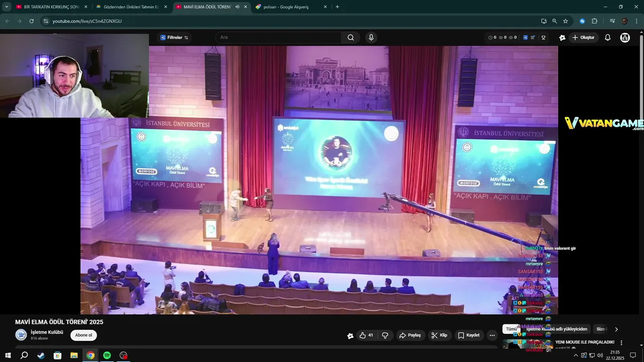This screenshot has height=362, width=644.
Task: Reload the current page
Action: [31, 21]
